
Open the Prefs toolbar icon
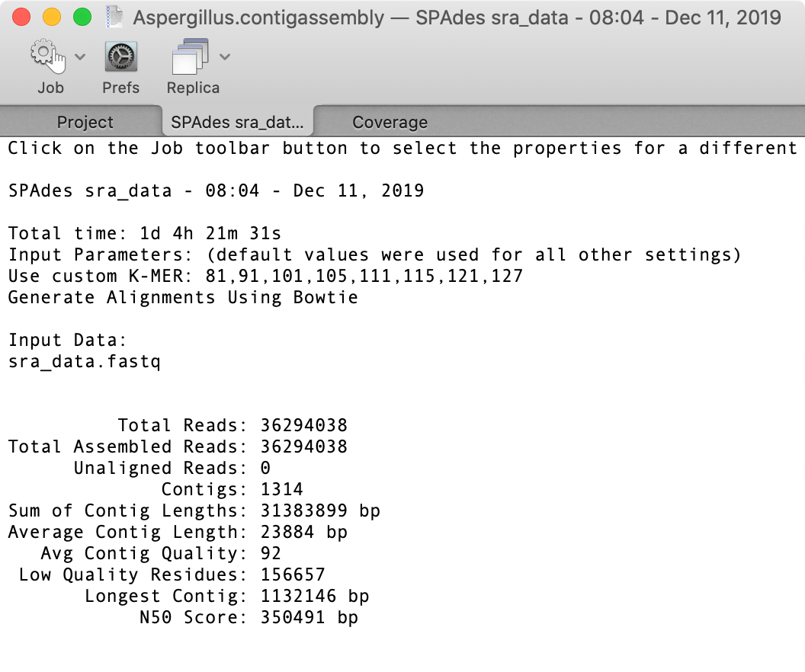point(121,56)
